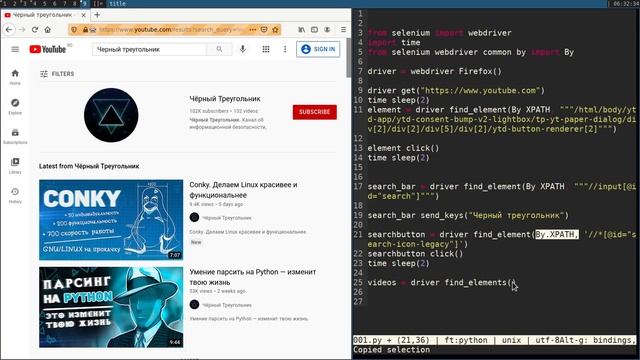
Task: Click ft:python entry in status line
Action: click(x=466, y=340)
